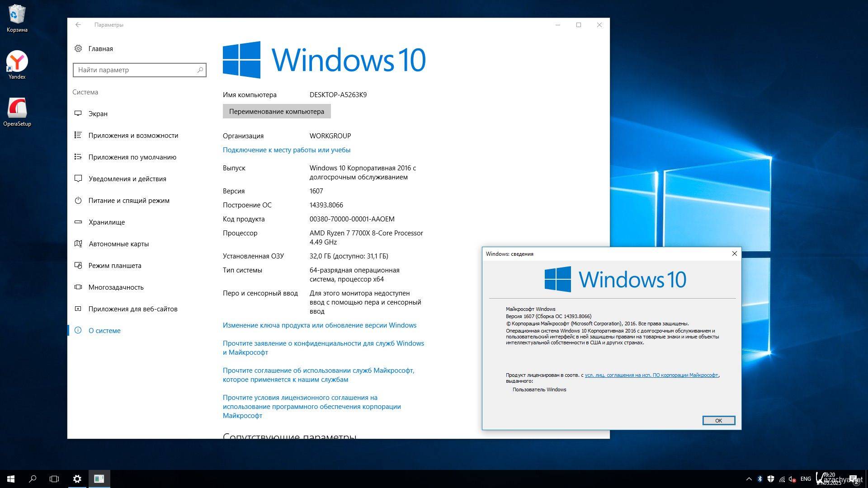Open Автономные карты maps section
This screenshot has width=868, height=488.
pos(118,244)
